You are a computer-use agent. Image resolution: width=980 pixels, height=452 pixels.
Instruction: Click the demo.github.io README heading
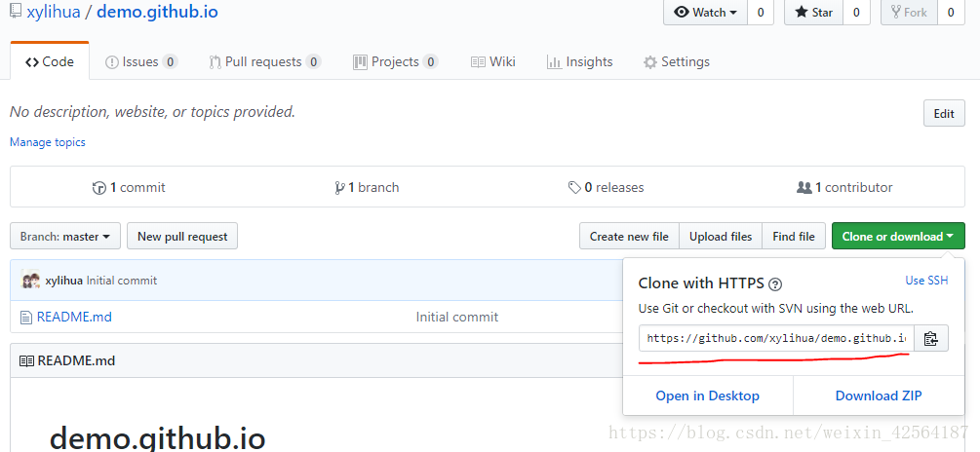coord(158,437)
